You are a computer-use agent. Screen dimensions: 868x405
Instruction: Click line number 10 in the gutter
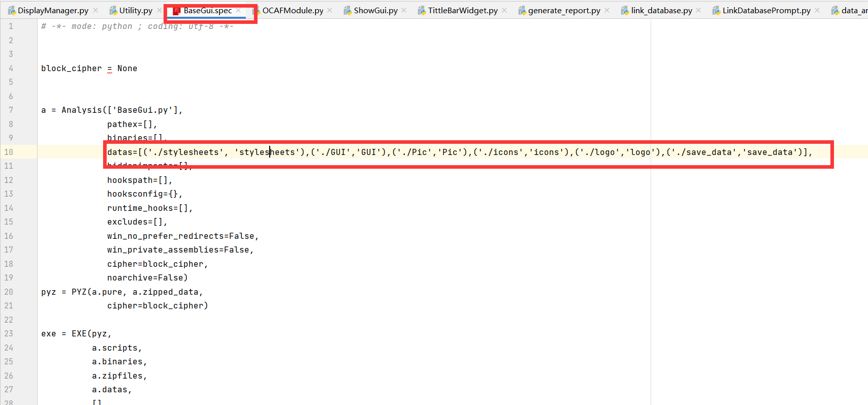9,152
